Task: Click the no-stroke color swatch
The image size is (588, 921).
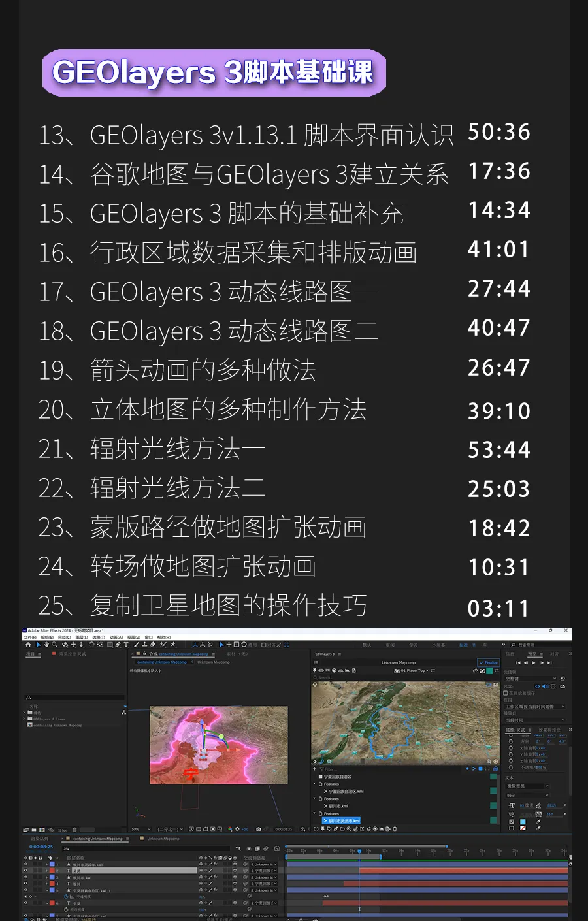Action: coord(523,828)
